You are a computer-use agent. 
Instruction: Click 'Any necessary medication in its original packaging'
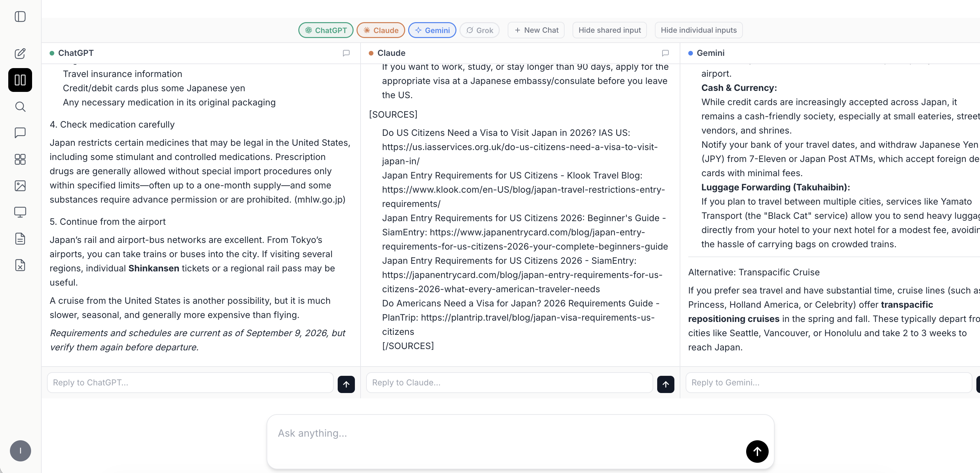point(169,102)
